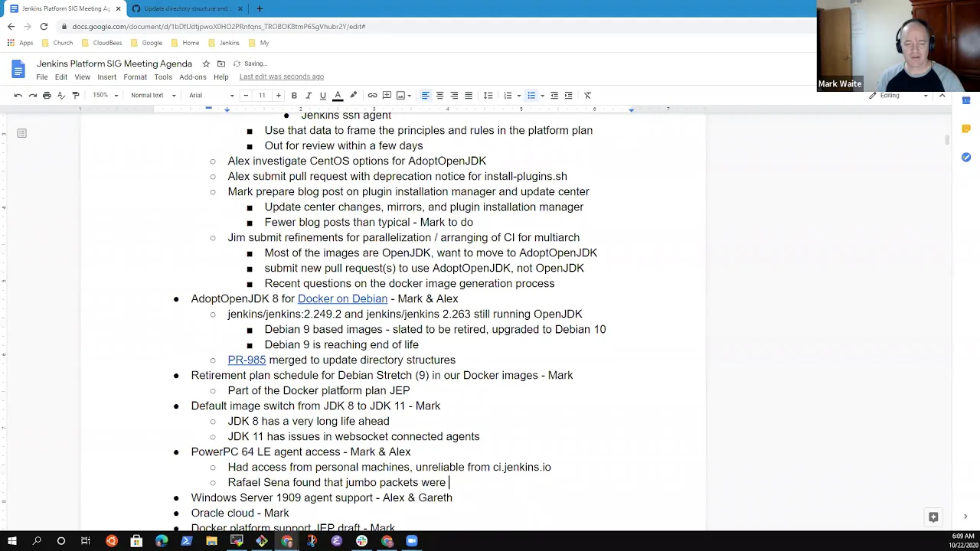Follow the Docker on Debian link
This screenshot has width=980, height=551.
click(x=342, y=298)
